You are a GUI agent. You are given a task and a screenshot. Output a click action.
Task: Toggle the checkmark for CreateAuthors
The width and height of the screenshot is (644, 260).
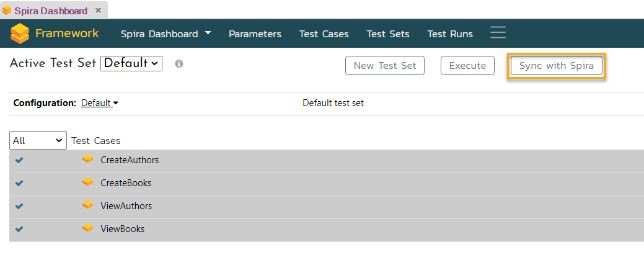[19, 160]
